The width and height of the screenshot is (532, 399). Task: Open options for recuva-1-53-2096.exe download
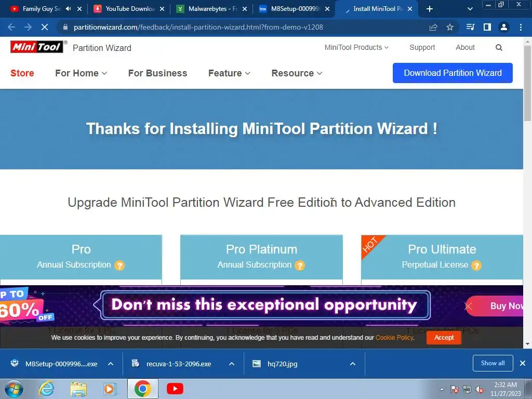tap(232, 364)
